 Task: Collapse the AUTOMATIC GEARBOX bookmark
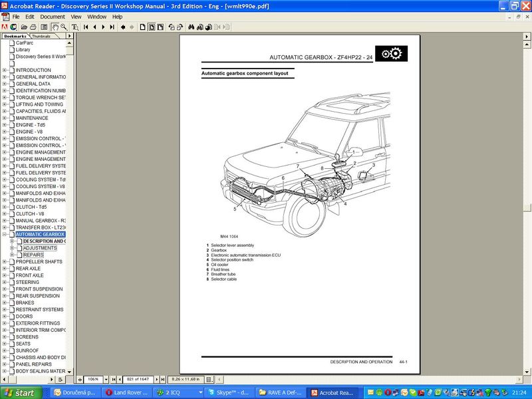coord(4,234)
